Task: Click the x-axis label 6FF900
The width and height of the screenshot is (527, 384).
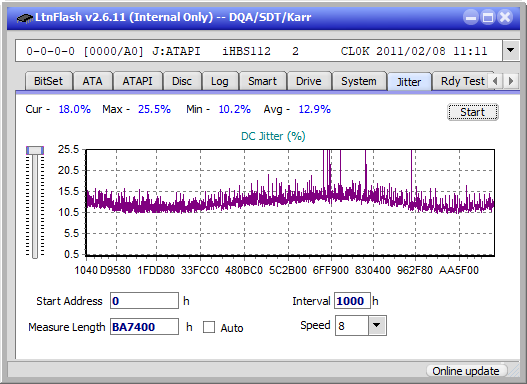Action: (331, 270)
